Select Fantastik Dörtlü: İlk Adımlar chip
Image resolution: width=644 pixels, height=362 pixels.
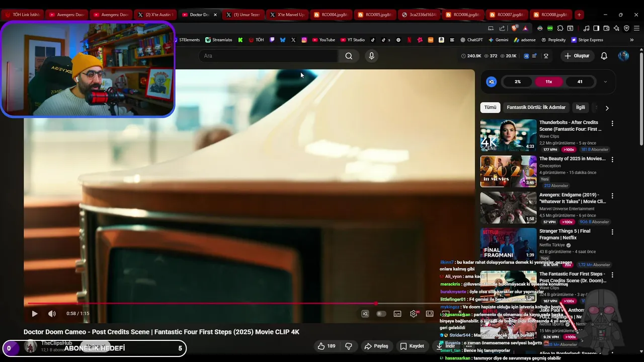click(536, 108)
